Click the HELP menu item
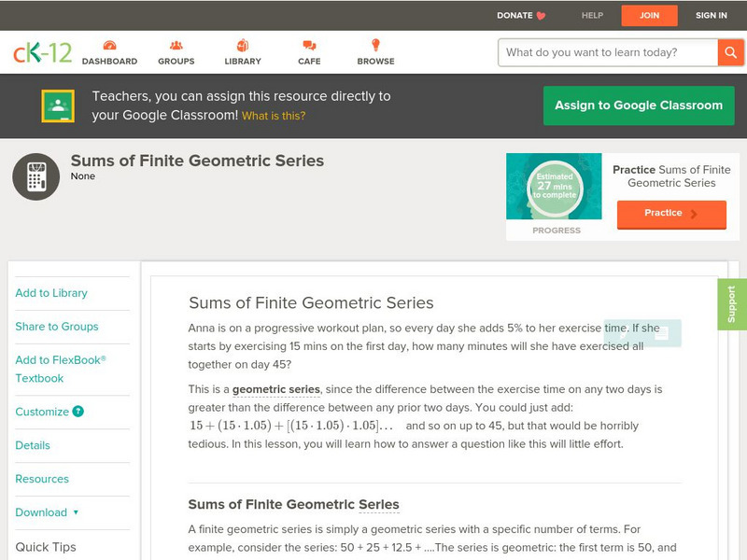747x560 pixels. pos(592,15)
